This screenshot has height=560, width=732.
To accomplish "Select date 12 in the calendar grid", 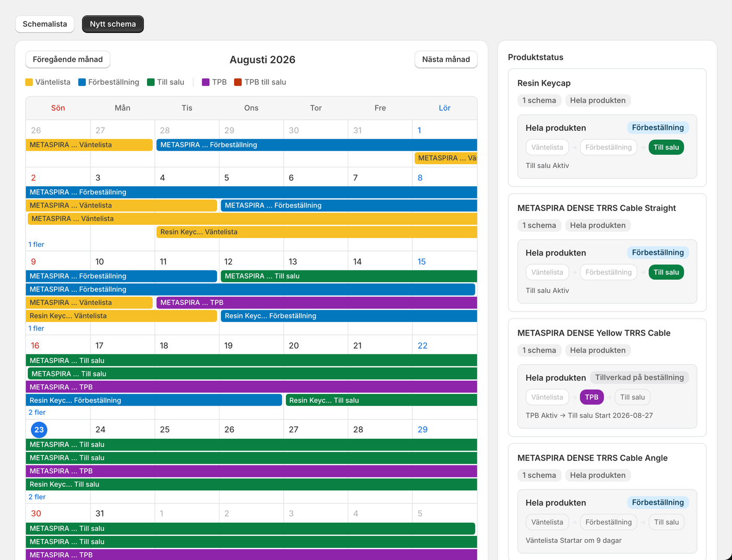I will [228, 261].
